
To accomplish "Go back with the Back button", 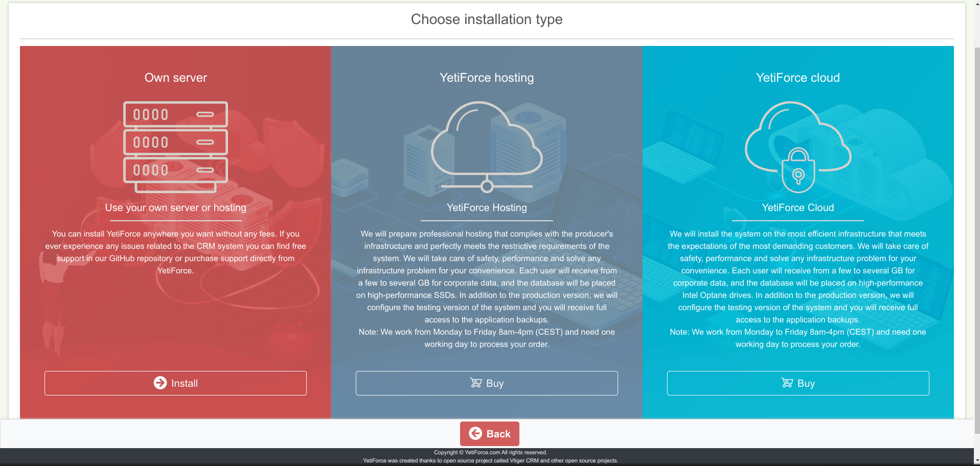I will [x=490, y=434].
